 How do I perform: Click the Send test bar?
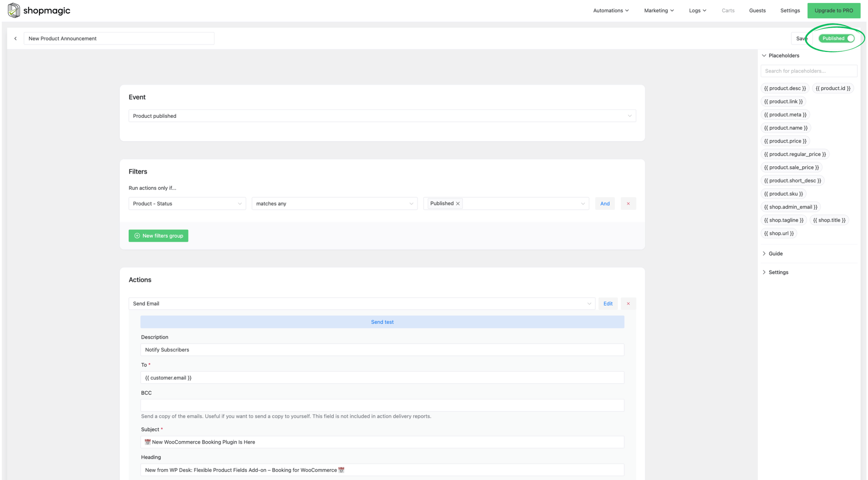(382, 321)
